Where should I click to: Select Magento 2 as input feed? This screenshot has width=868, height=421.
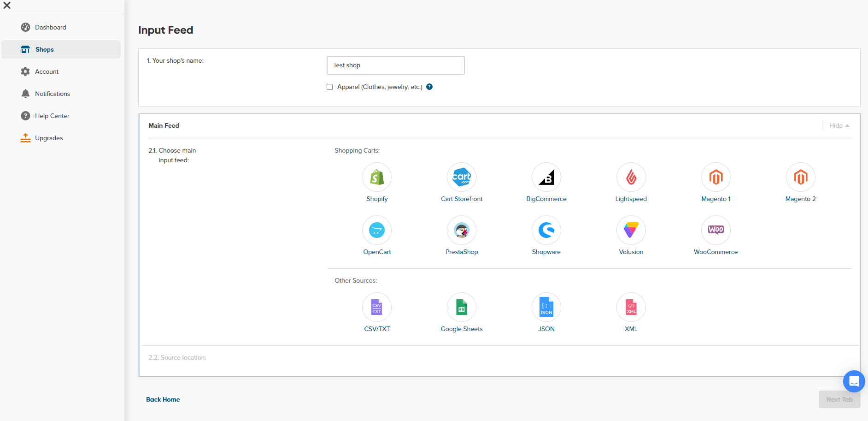tap(800, 177)
